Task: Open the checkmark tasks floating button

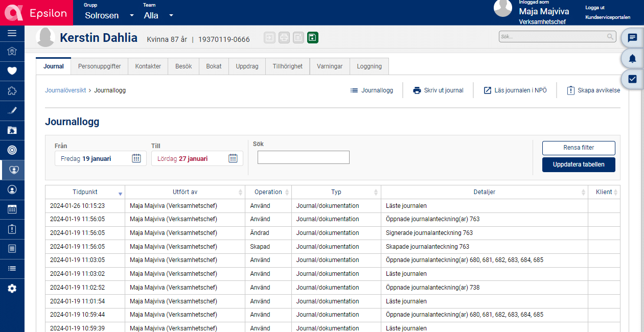Action: pyautogui.click(x=632, y=79)
